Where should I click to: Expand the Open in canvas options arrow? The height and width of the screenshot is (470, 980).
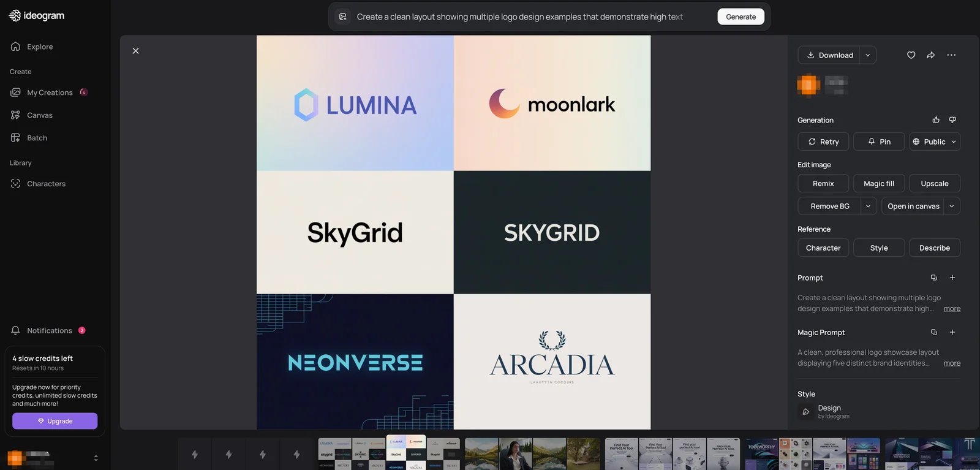pyautogui.click(x=952, y=206)
